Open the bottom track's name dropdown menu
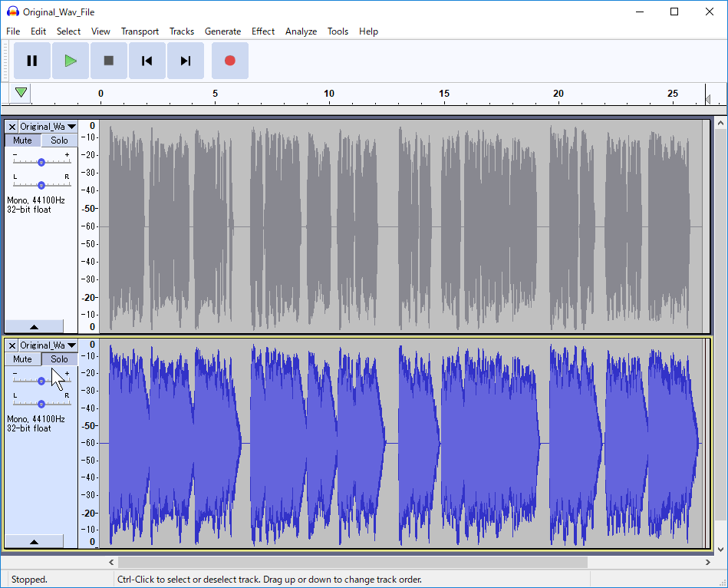 71,345
